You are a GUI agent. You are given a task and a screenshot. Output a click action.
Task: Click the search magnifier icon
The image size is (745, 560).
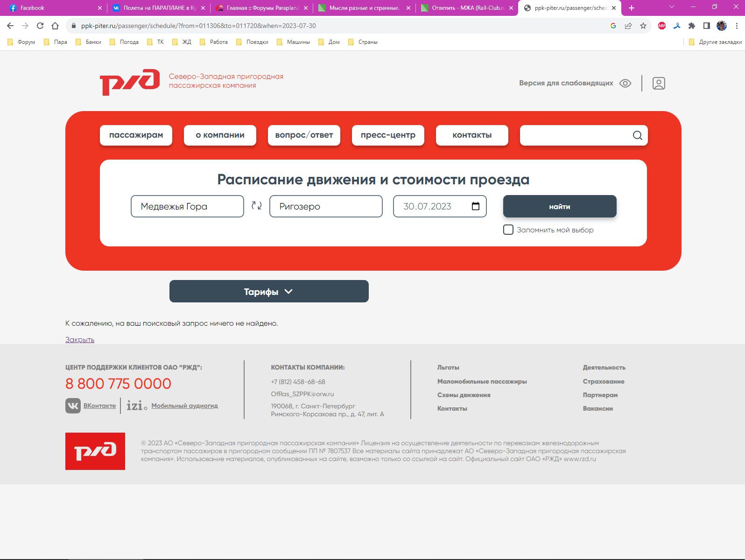[x=637, y=135]
